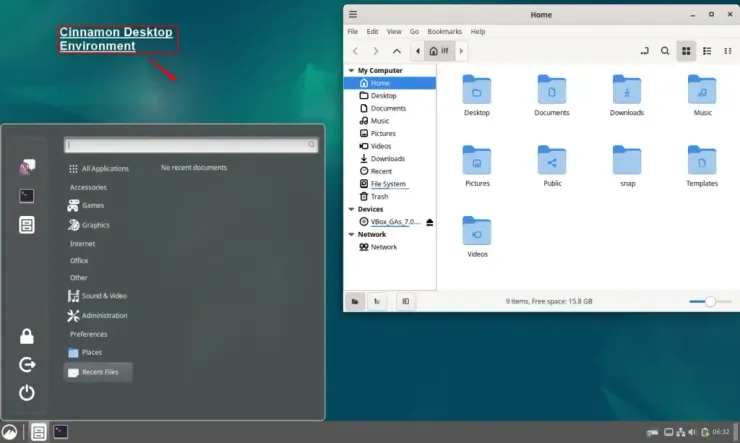The image size is (740, 443).
Task: Open the file manager hamburger menu icon
Action: pos(353,14)
